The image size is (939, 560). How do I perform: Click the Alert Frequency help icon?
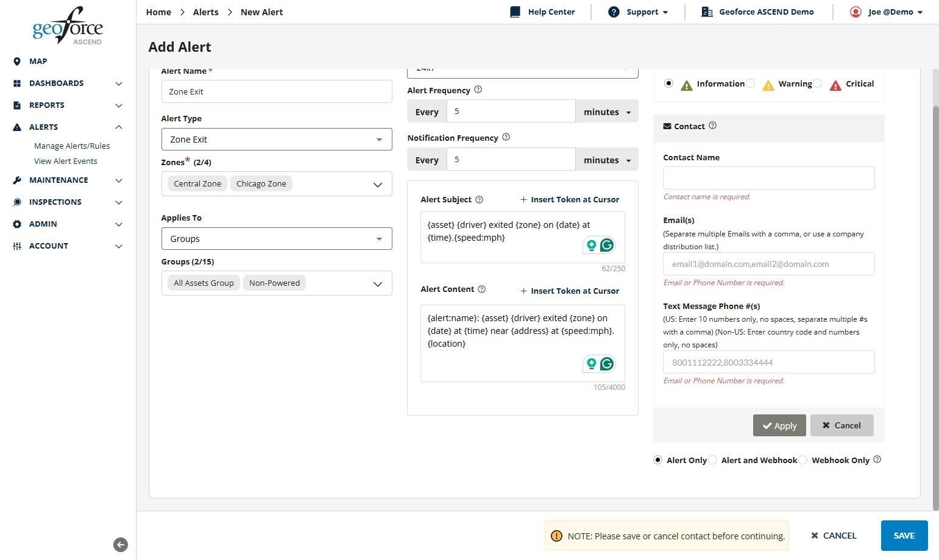(x=478, y=90)
